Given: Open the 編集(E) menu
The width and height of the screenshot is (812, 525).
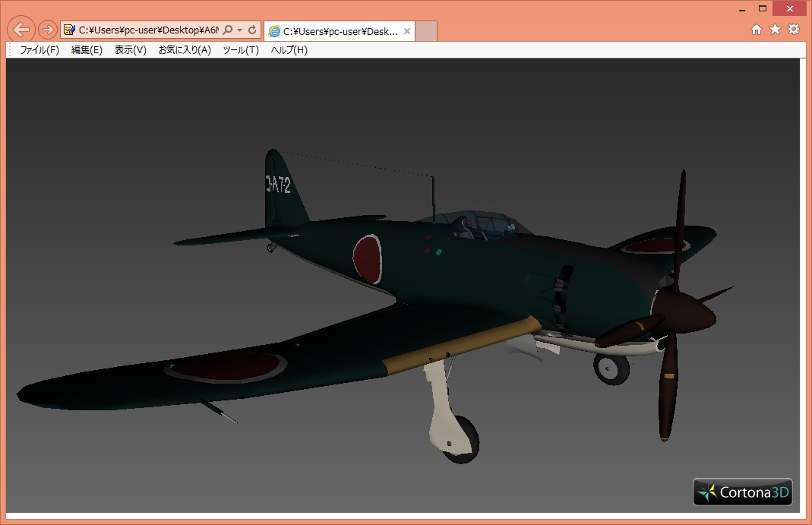Looking at the screenshot, I should point(87,50).
